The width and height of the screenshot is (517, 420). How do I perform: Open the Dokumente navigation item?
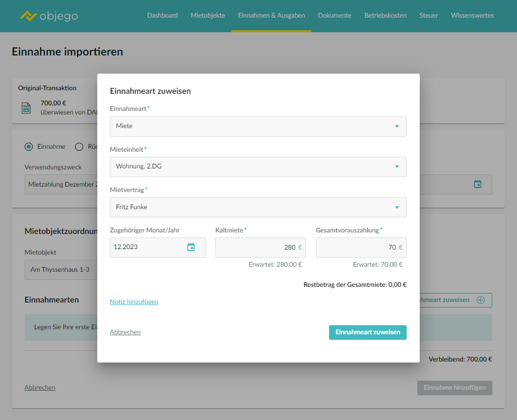point(335,16)
